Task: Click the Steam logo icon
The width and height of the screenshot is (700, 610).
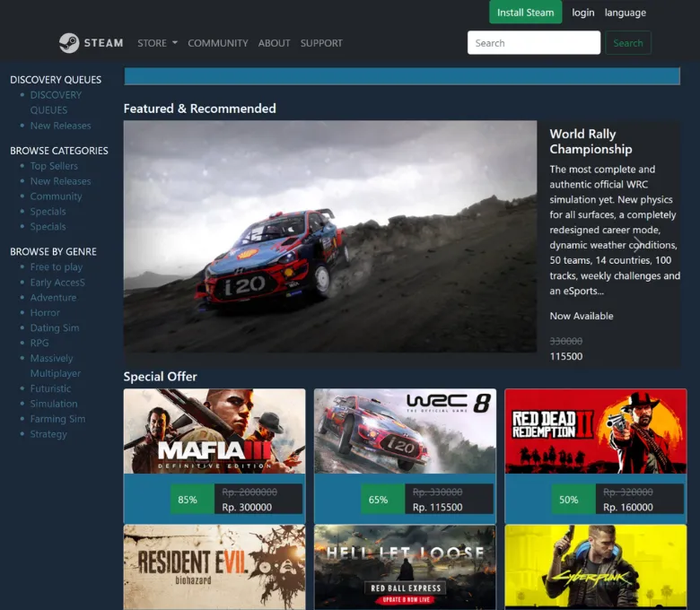Action: click(69, 43)
